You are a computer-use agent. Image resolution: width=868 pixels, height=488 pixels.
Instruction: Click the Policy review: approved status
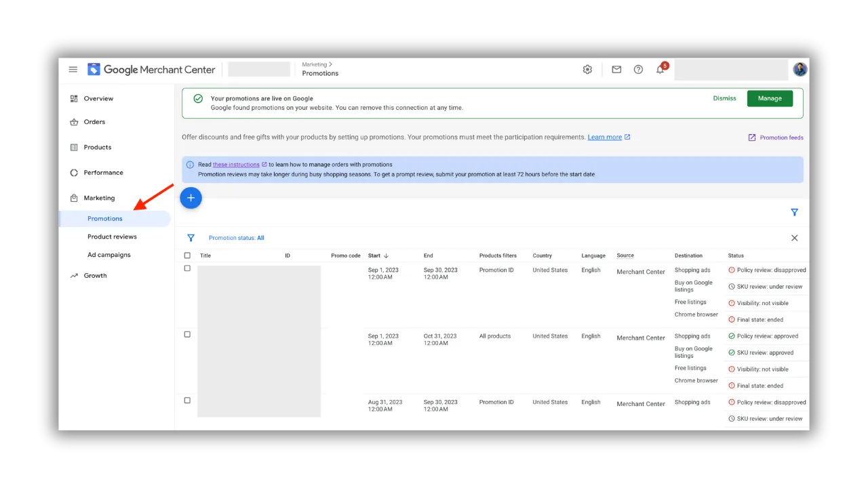coord(768,336)
